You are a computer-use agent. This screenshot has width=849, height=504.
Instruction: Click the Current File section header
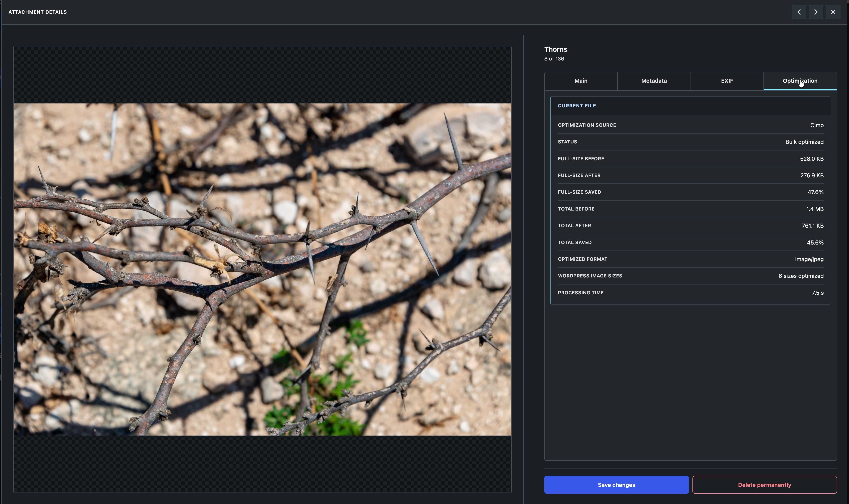[x=577, y=106]
